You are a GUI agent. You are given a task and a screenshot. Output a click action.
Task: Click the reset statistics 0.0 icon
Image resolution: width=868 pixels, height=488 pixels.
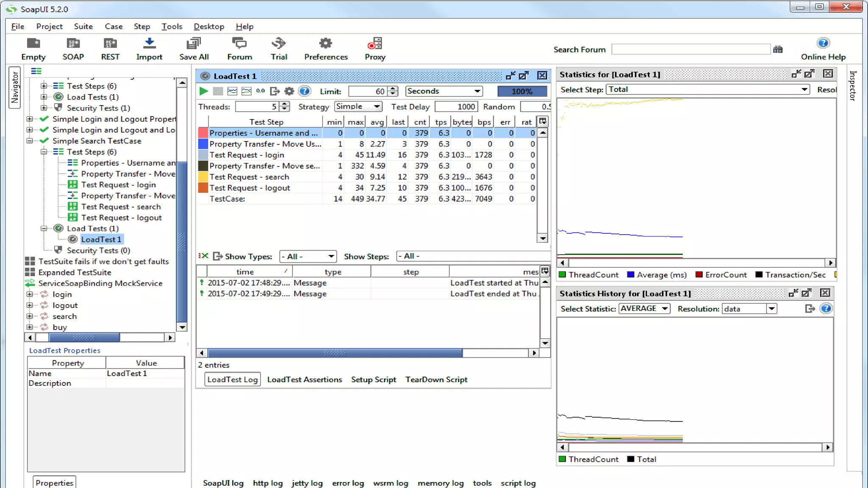(261, 91)
